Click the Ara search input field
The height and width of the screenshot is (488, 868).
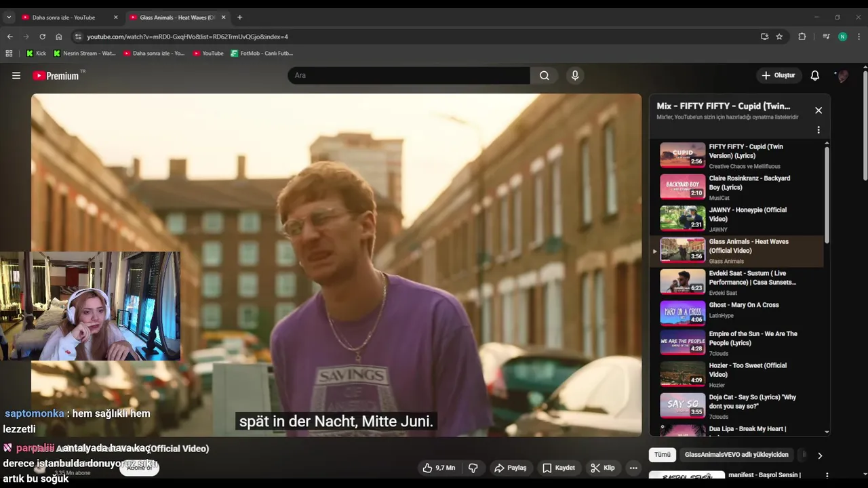point(409,75)
